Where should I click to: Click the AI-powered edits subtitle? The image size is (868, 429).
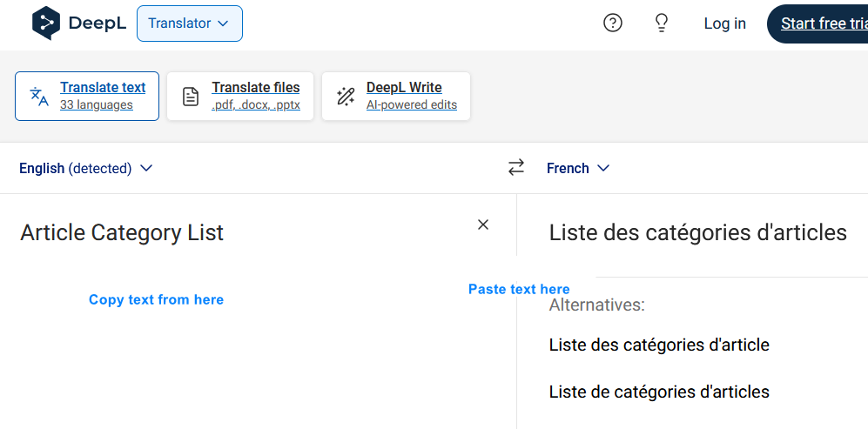(x=412, y=104)
